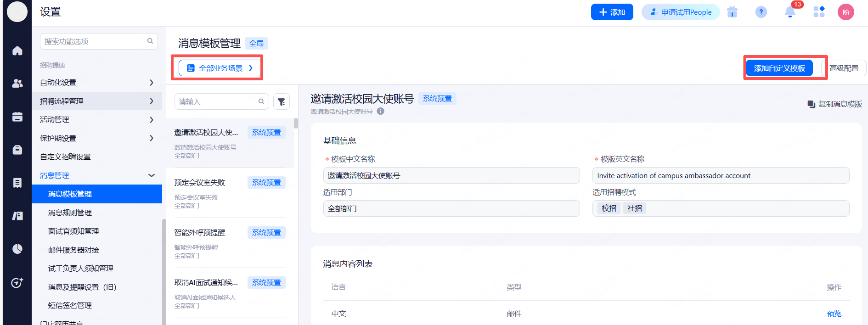Click info icon beside template subtitle
The image size is (868, 325).
click(x=381, y=112)
